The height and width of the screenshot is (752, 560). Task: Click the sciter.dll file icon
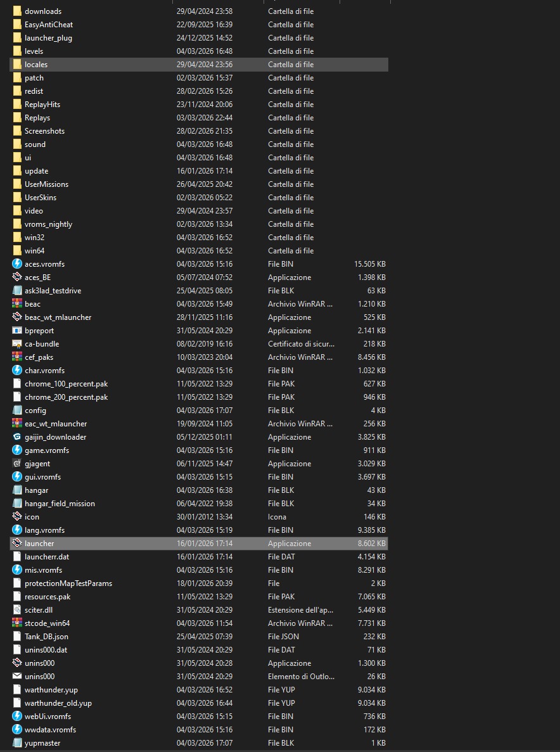click(x=17, y=609)
